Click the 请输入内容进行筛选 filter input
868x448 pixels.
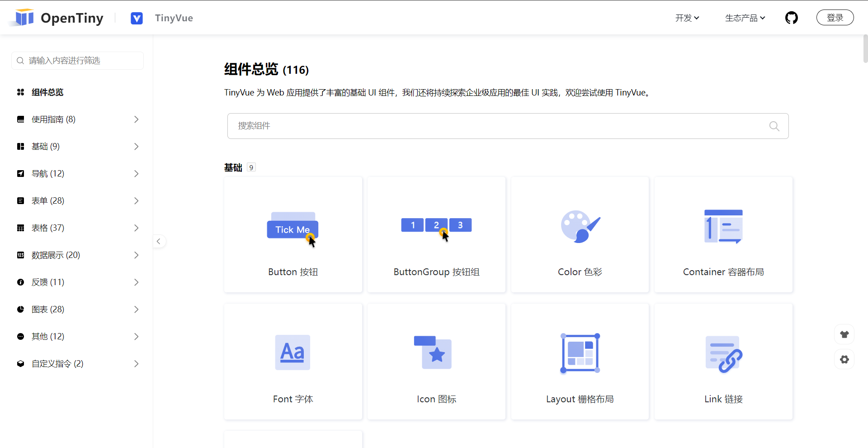(77, 61)
